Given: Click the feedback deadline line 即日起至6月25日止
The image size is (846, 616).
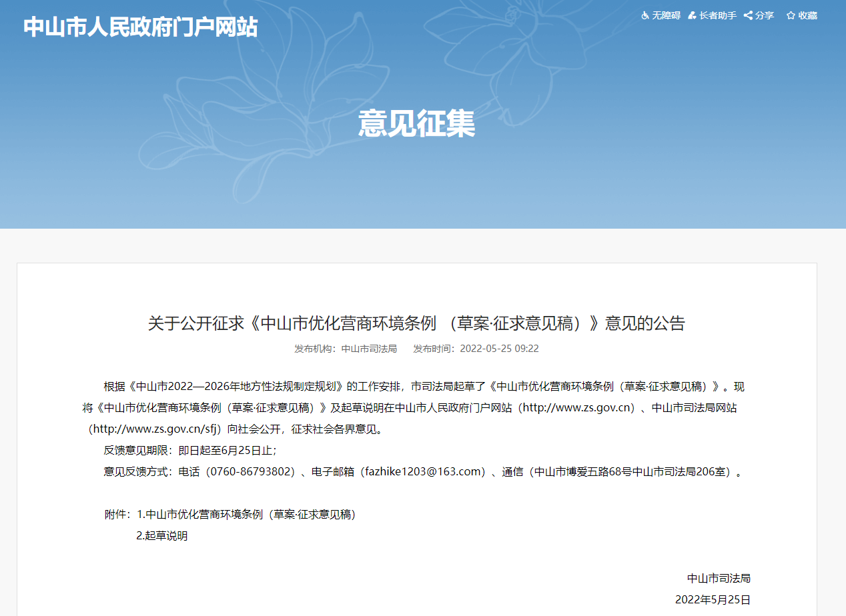Looking at the screenshot, I should 227,451.
